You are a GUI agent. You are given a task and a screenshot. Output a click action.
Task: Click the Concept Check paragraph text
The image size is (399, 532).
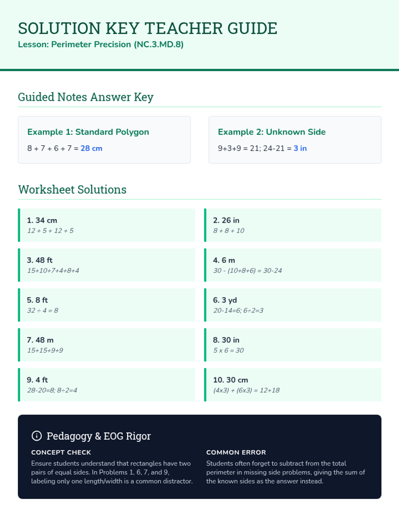pos(112,472)
